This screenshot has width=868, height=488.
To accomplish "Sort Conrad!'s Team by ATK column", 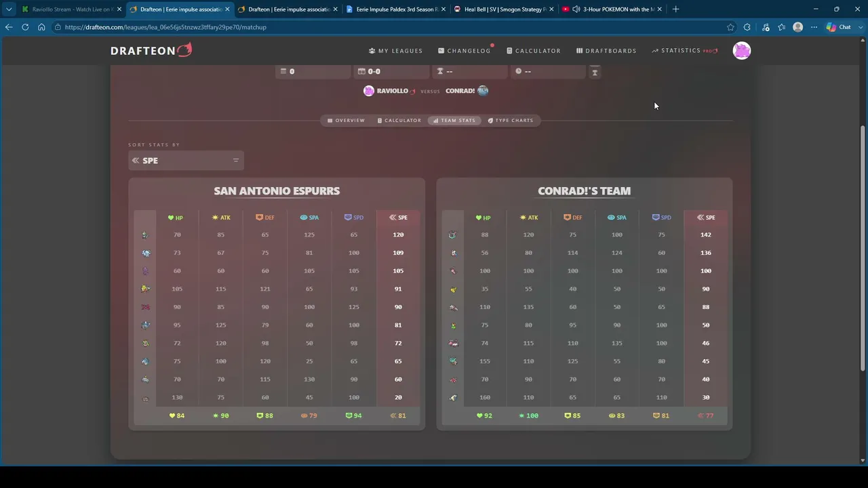I will [529, 218].
